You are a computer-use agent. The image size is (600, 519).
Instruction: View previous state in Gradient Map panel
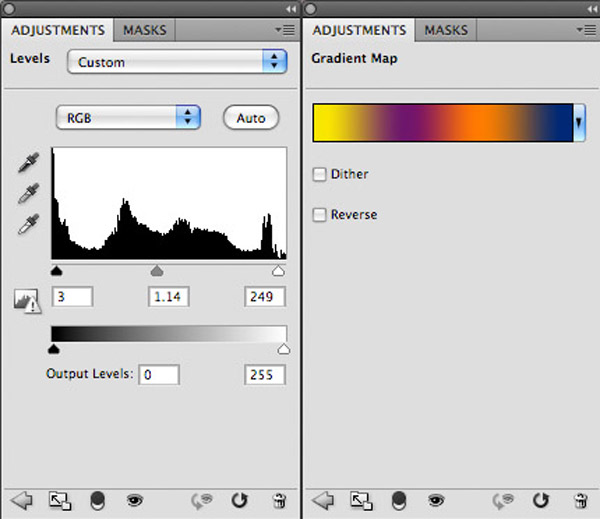tap(503, 501)
